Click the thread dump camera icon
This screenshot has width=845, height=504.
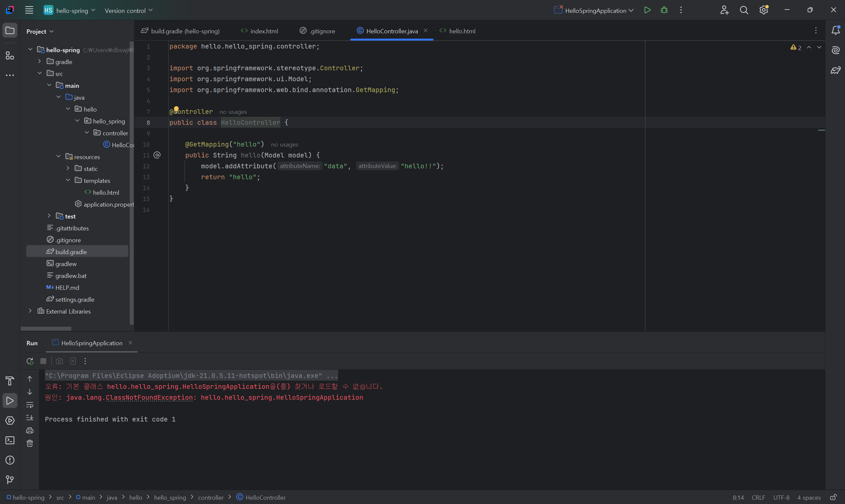coord(59,361)
